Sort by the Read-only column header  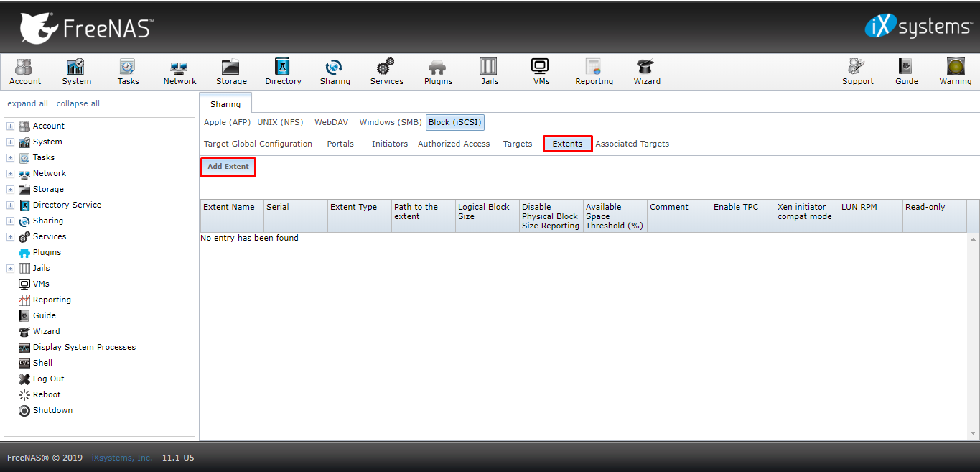coord(935,216)
